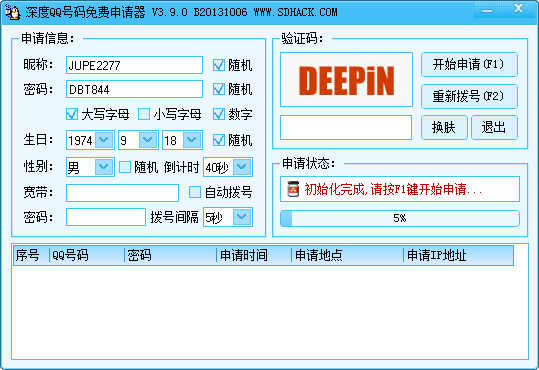The image size is (539, 370).
Task: Click the 5% progress bar
Action: (x=400, y=218)
